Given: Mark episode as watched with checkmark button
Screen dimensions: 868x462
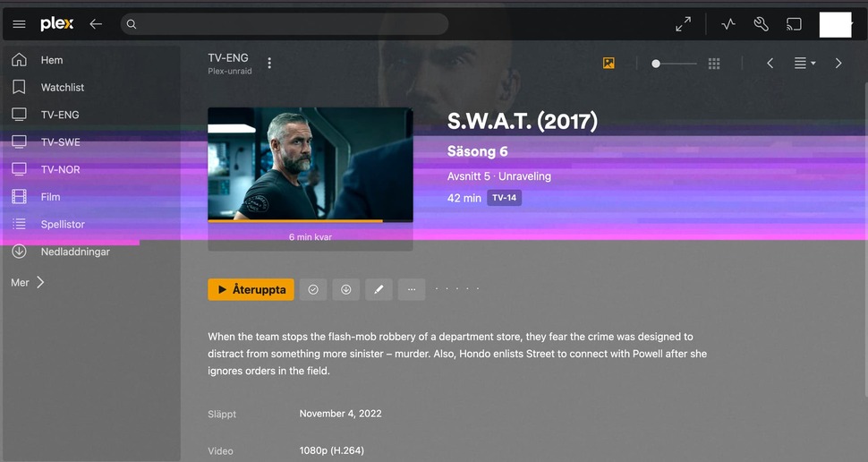Looking at the screenshot, I should point(313,289).
